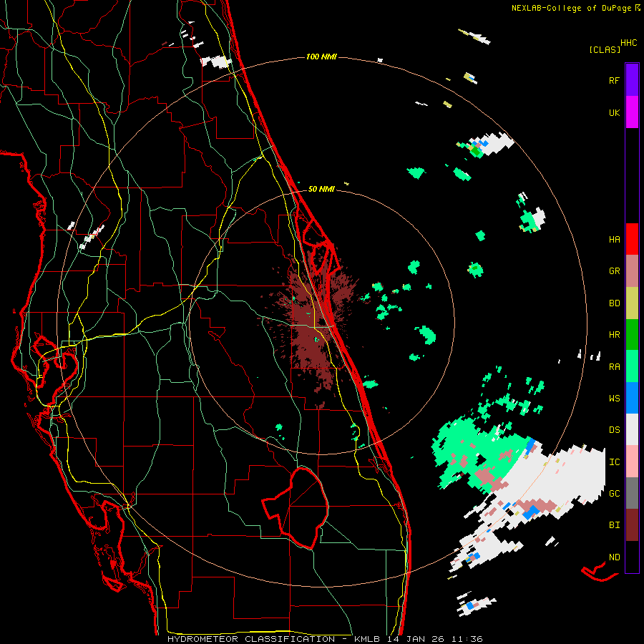Select the "BD" legend label
The width and height of the screenshot is (644, 644).
(614, 303)
